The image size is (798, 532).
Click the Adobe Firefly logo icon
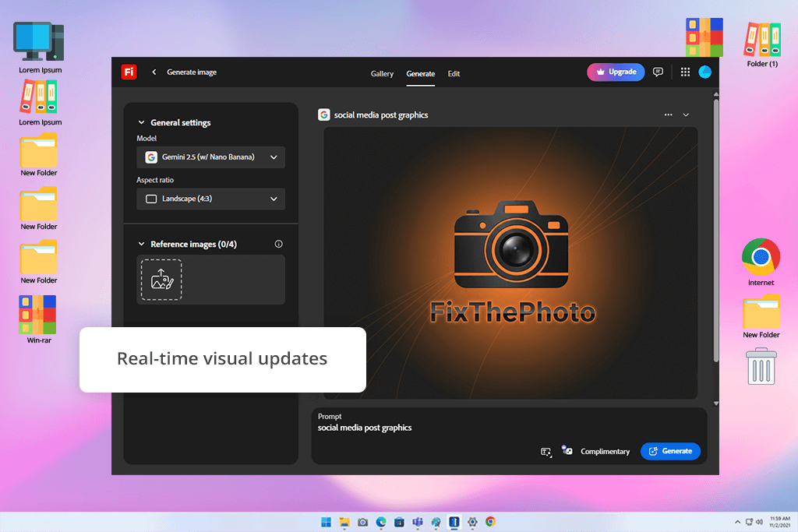click(129, 72)
